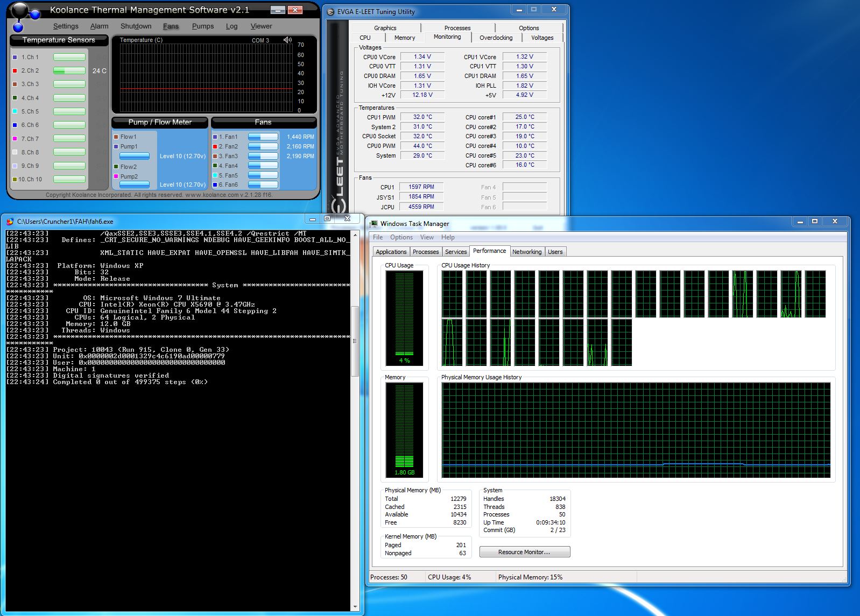Switch to E-LEET Processes tab
860x616 pixels.
(x=457, y=28)
